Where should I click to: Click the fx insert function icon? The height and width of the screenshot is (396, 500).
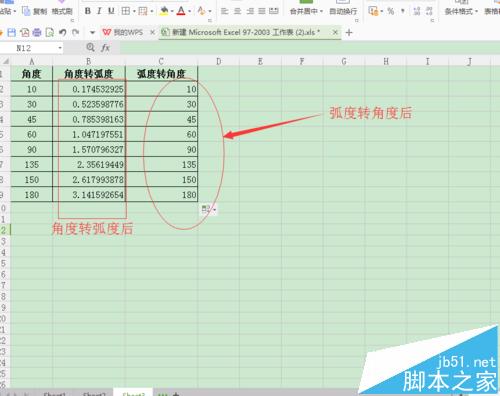click(105, 48)
